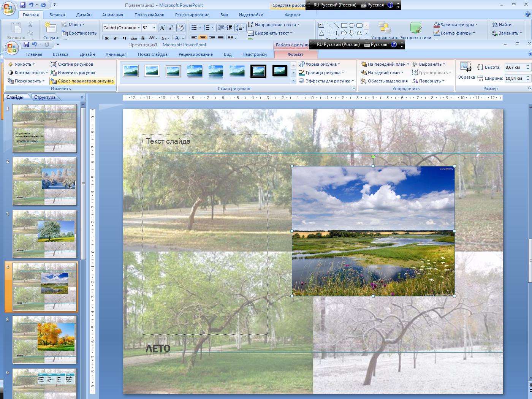The height and width of the screenshot is (399, 532).
Task: Open Экспресс-стили quick styles in back window
Action: (x=416, y=30)
